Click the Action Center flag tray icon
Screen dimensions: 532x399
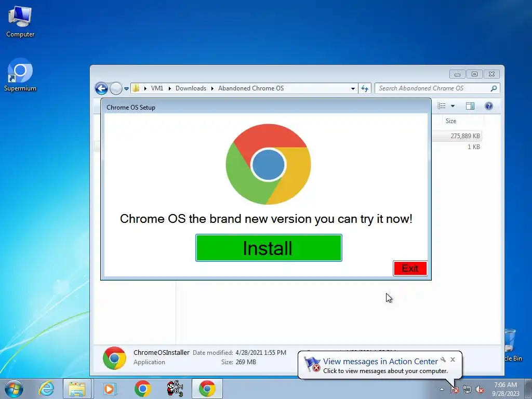click(454, 390)
